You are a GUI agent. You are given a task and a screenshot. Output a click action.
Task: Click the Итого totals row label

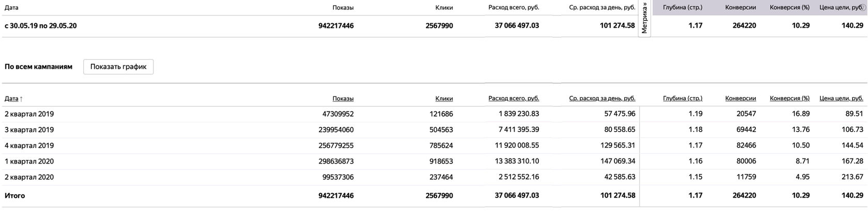(x=14, y=196)
